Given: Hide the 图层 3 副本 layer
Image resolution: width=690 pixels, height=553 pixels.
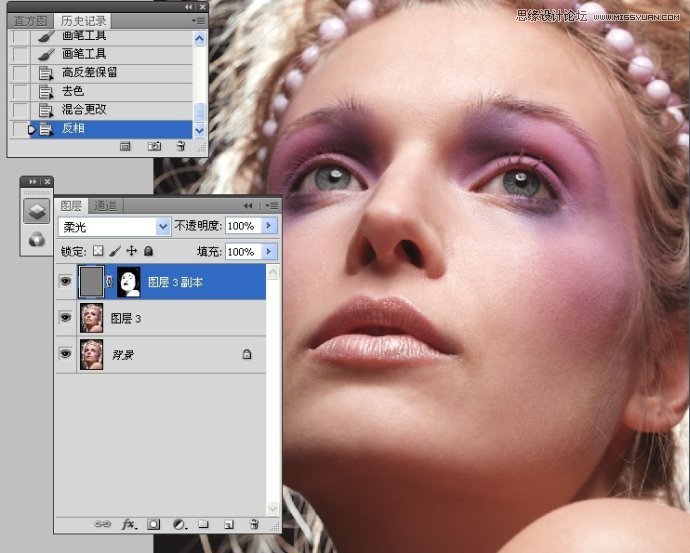Looking at the screenshot, I should click(x=66, y=281).
